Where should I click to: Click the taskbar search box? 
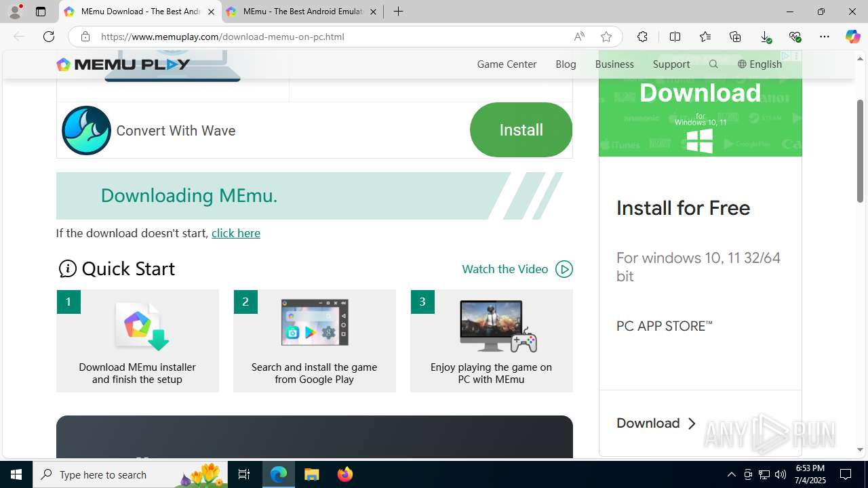(130, 474)
